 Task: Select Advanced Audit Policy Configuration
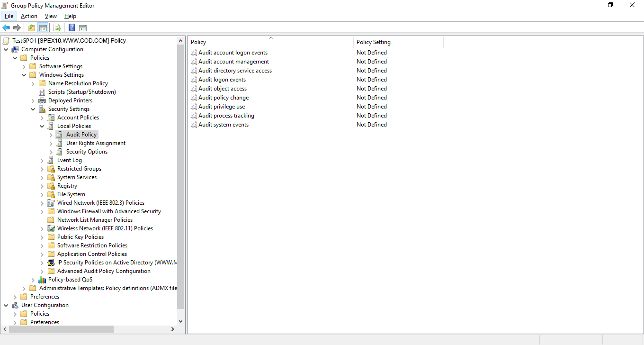click(x=104, y=271)
